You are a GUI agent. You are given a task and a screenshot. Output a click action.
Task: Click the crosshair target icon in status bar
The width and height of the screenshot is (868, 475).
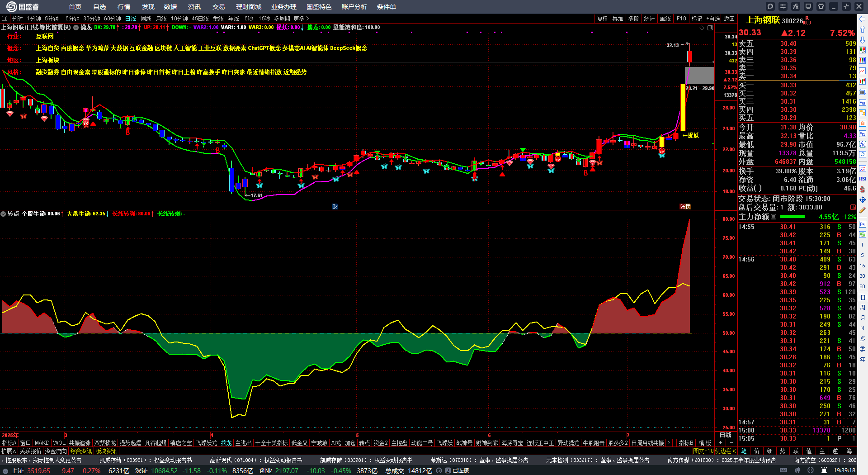[x=810, y=470]
